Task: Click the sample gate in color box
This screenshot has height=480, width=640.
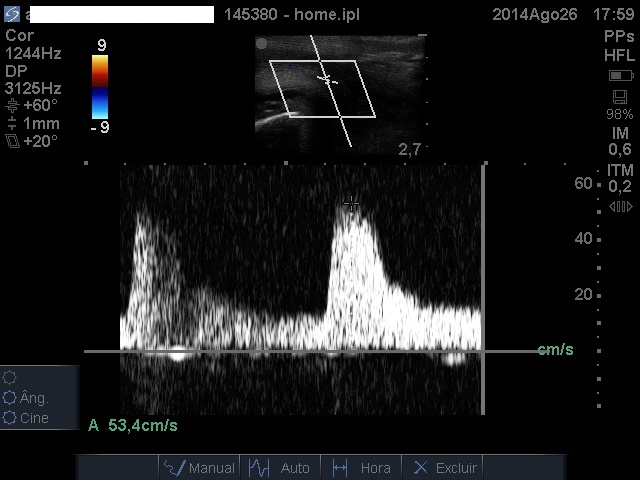Action: coord(326,78)
